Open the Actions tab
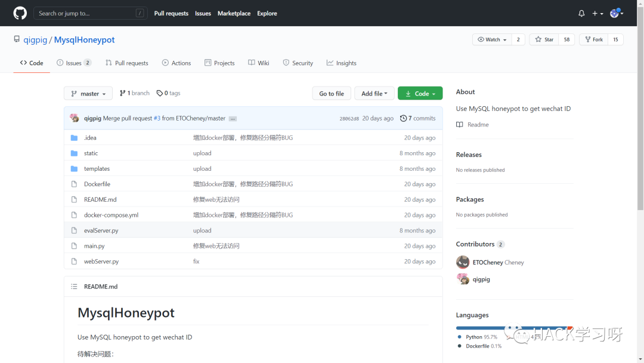This screenshot has width=644, height=363. pyautogui.click(x=177, y=63)
